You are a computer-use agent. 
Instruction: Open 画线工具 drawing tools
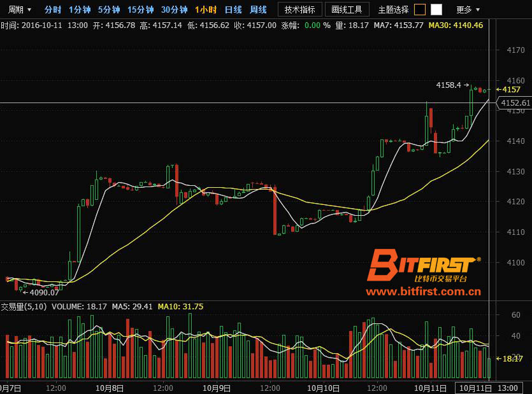347,10
